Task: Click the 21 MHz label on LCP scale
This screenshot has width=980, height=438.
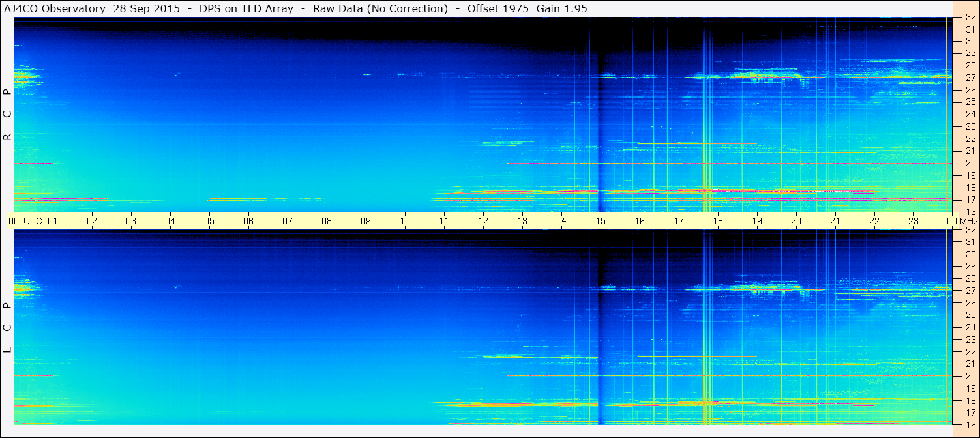Action: pos(970,364)
